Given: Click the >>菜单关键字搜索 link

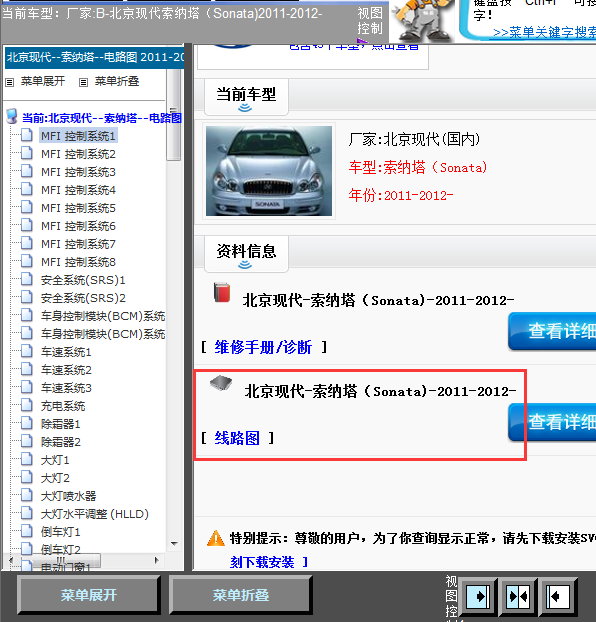Looking at the screenshot, I should coord(544,32).
